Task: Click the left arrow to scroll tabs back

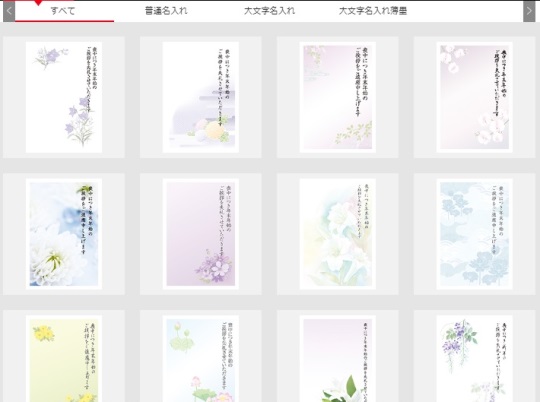Action: 9,11
